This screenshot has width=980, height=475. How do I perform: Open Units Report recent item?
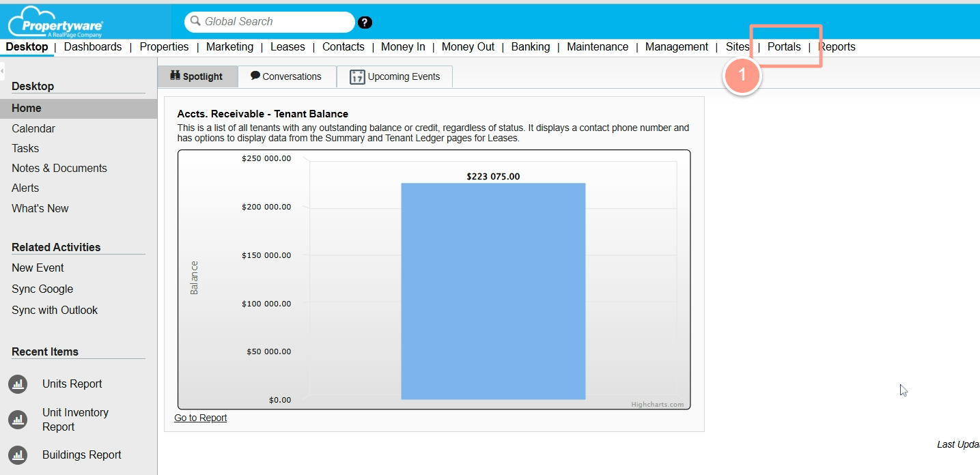[72, 384]
